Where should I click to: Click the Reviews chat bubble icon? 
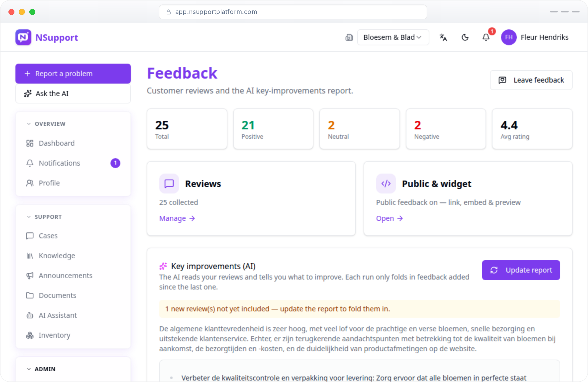(x=169, y=184)
